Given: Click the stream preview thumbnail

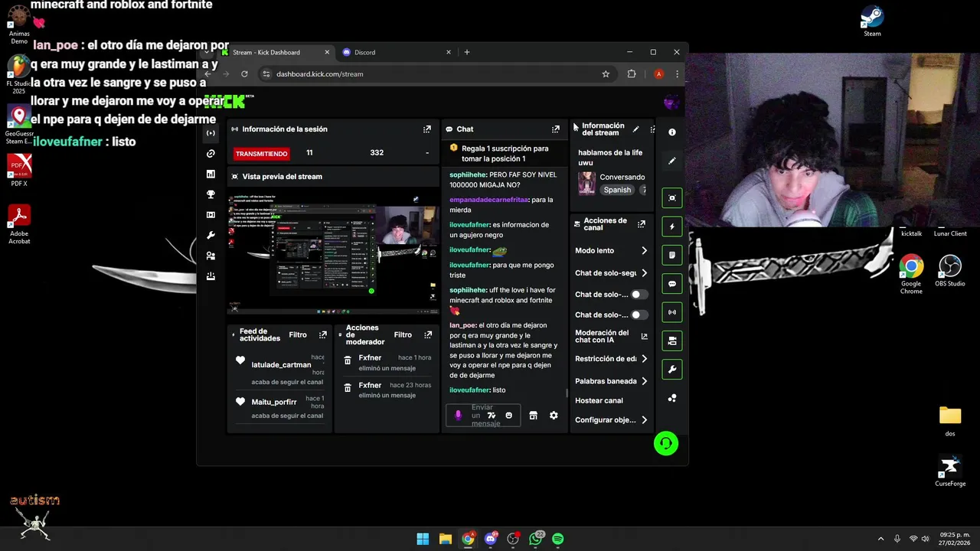Looking at the screenshot, I should (333, 249).
